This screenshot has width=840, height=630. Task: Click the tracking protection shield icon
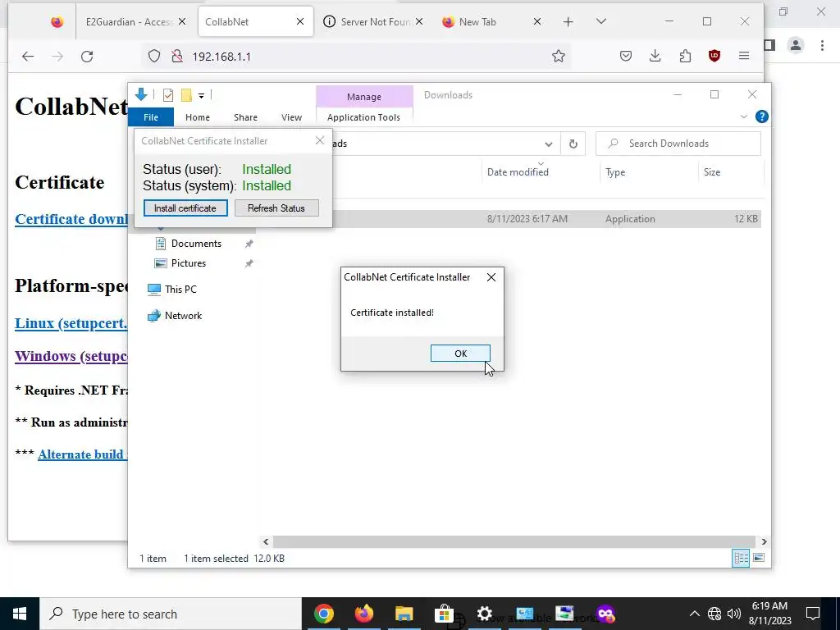154,57
